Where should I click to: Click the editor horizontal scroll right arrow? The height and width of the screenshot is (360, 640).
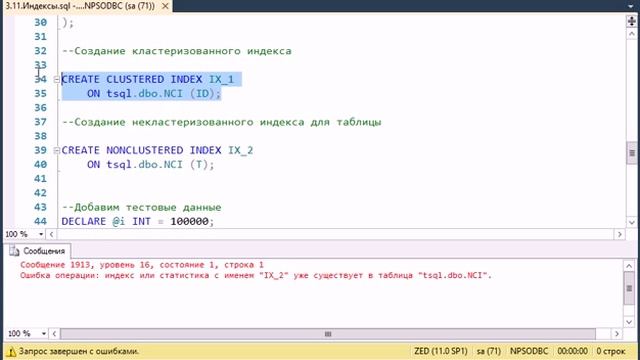[x=620, y=234]
